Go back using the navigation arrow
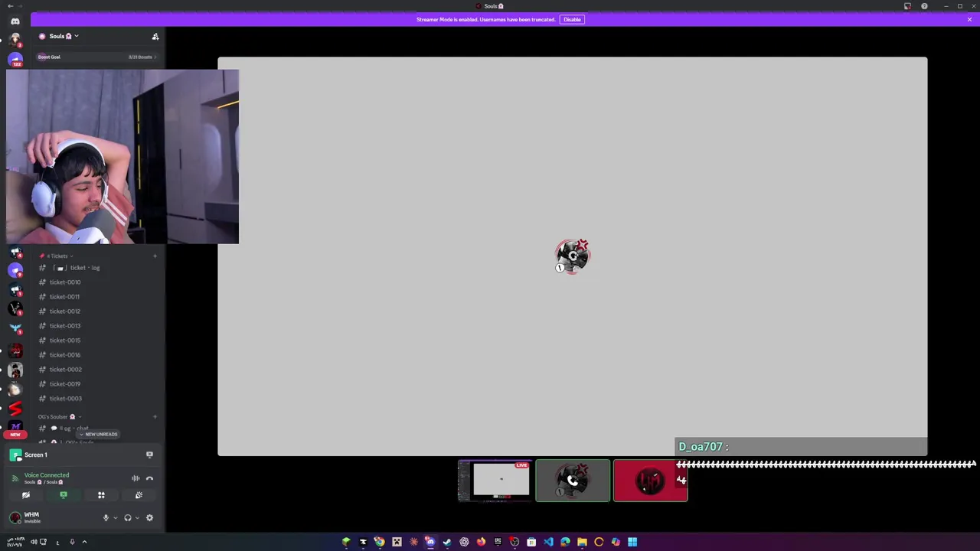 [x=9, y=6]
